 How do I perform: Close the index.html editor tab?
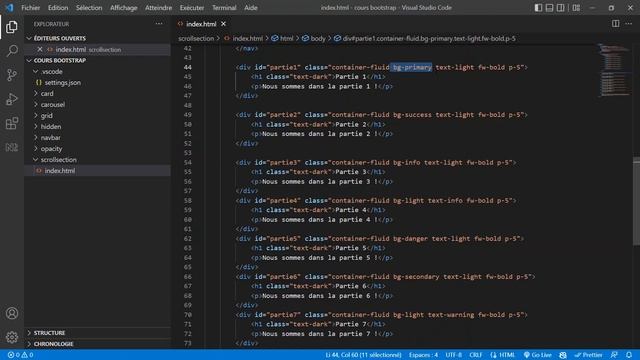(223, 24)
